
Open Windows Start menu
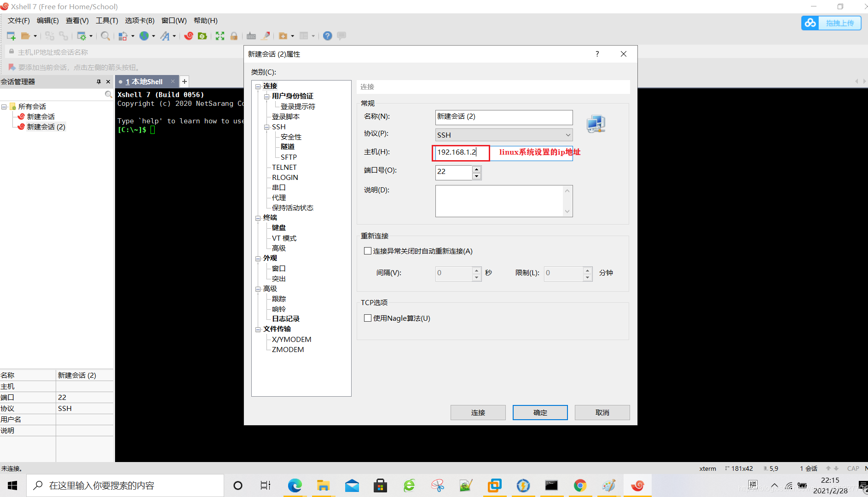13,485
